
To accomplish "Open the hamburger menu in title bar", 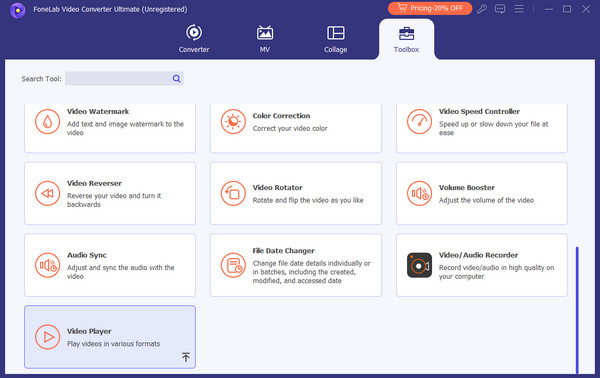I will [519, 9].
